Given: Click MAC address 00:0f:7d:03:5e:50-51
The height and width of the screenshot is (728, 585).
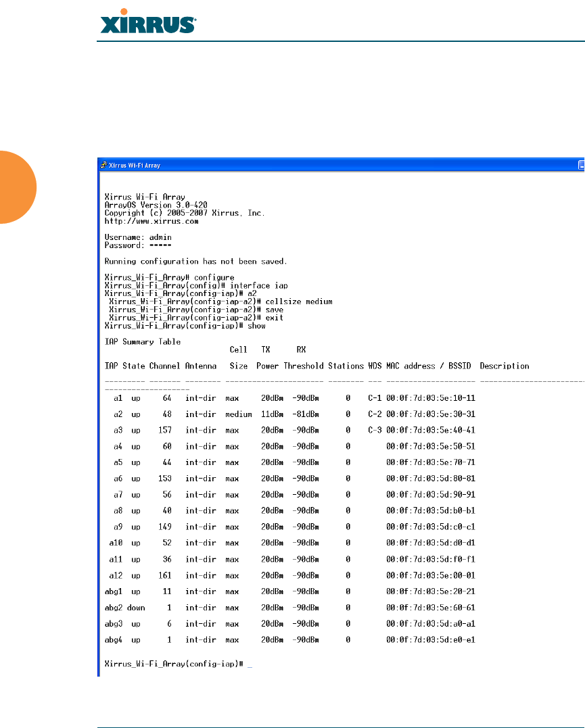Looking at the screenshot, I should coord(431,447).
